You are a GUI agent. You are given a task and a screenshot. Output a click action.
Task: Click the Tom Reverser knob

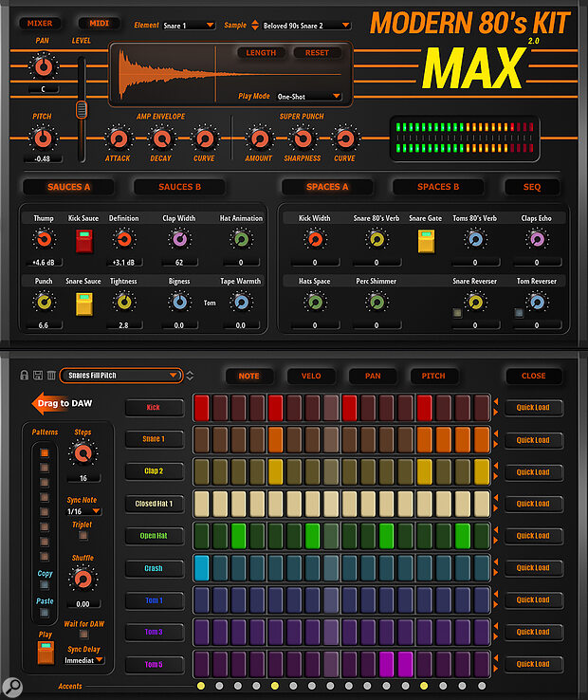[537, 303]
